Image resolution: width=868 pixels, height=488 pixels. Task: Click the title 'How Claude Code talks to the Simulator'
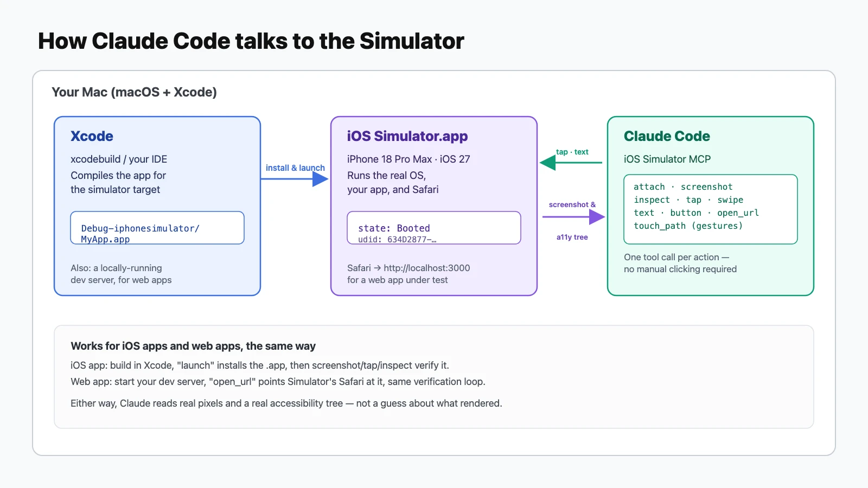[x=251, y=41]
